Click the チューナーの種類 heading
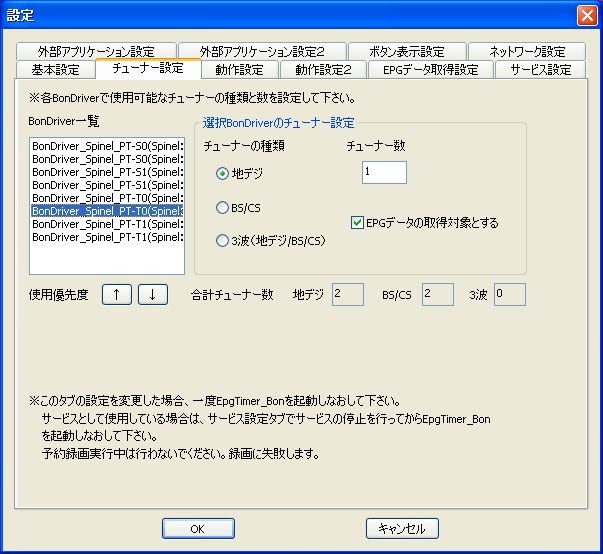603x554 pixels. tap(244, 146)
